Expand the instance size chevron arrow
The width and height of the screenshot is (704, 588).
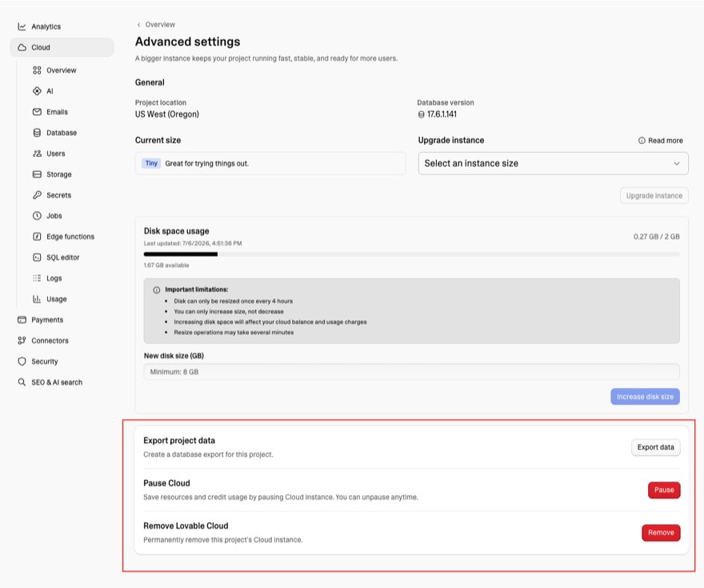(676, 163)
